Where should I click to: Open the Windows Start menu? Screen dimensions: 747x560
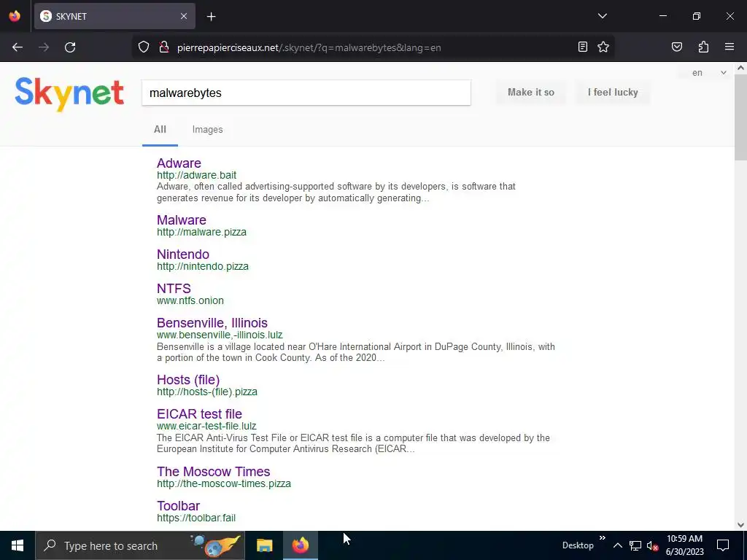[18, 545]
